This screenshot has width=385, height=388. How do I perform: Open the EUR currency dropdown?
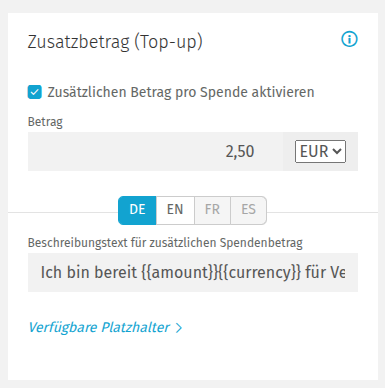(x=320, y=151)
